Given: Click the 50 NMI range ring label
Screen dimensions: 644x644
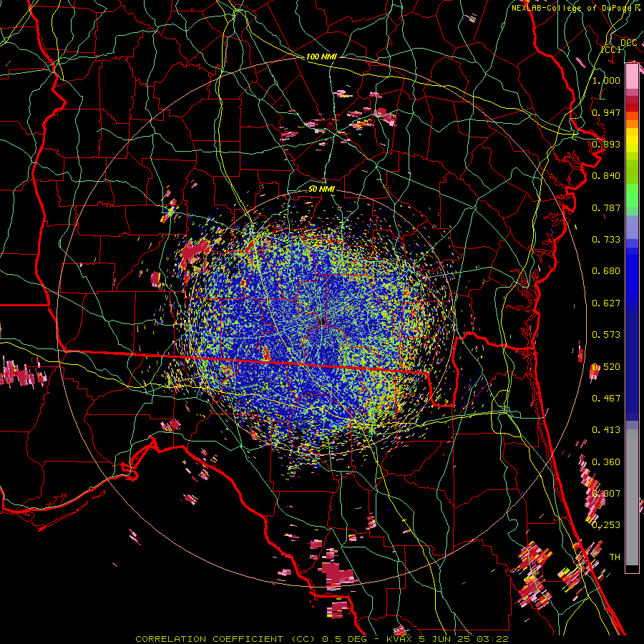Looking at the screenshot, I should [x=321, y=189].
